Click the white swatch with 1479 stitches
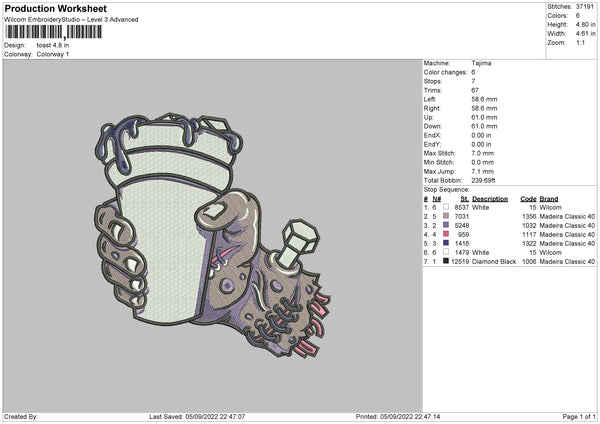The width and height of the screenshot is (600, 424). click(x=444, y=252)
